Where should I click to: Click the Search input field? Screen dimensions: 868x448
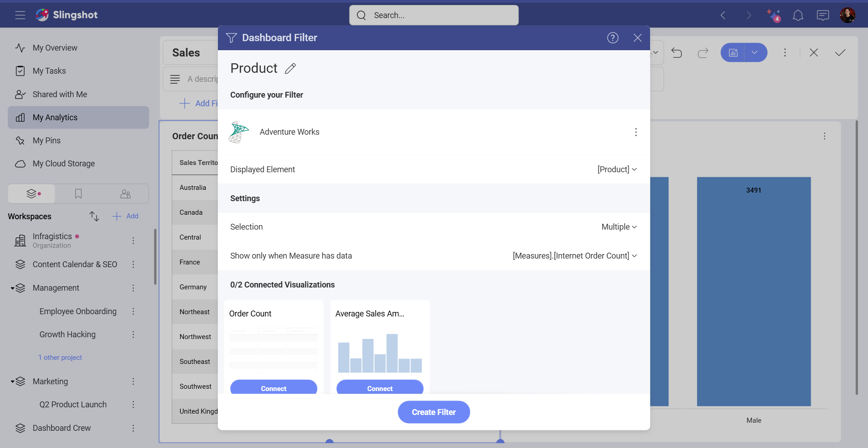[x=434, y=15]
